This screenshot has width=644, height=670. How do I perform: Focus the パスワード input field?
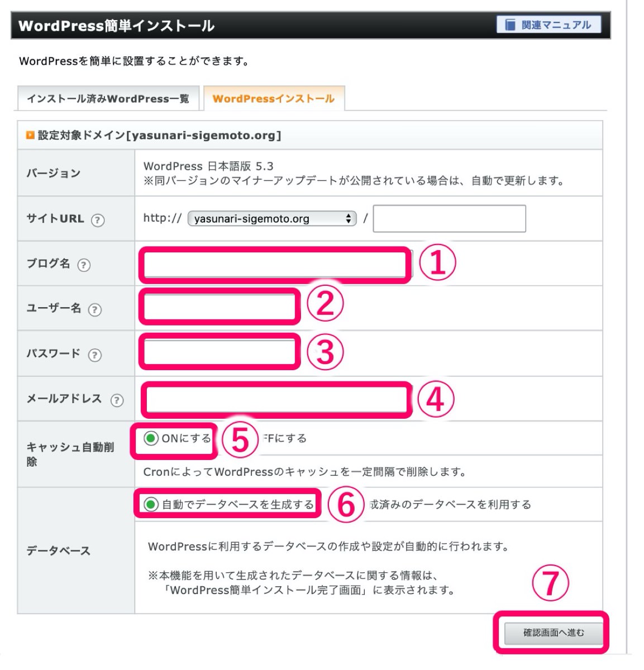tap(220, 352)
